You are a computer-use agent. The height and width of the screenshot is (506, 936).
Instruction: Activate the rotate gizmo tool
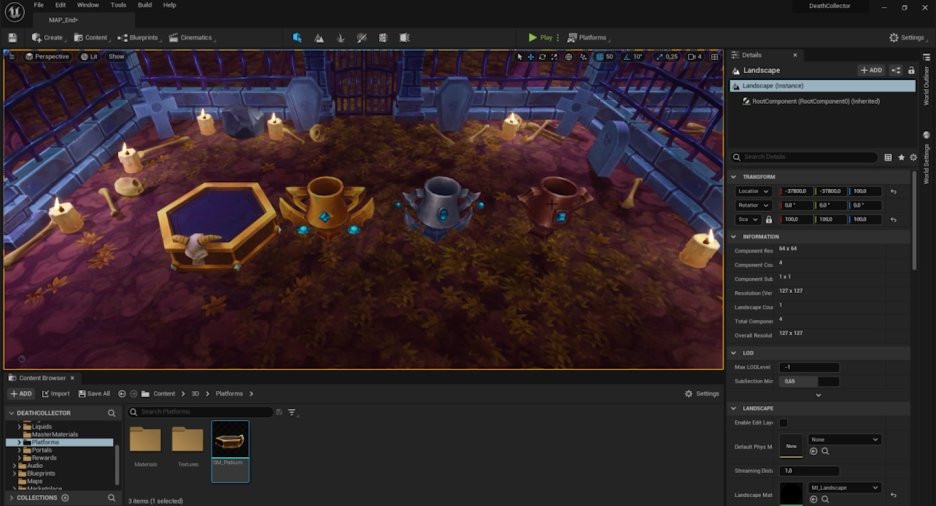coord(542,57)
